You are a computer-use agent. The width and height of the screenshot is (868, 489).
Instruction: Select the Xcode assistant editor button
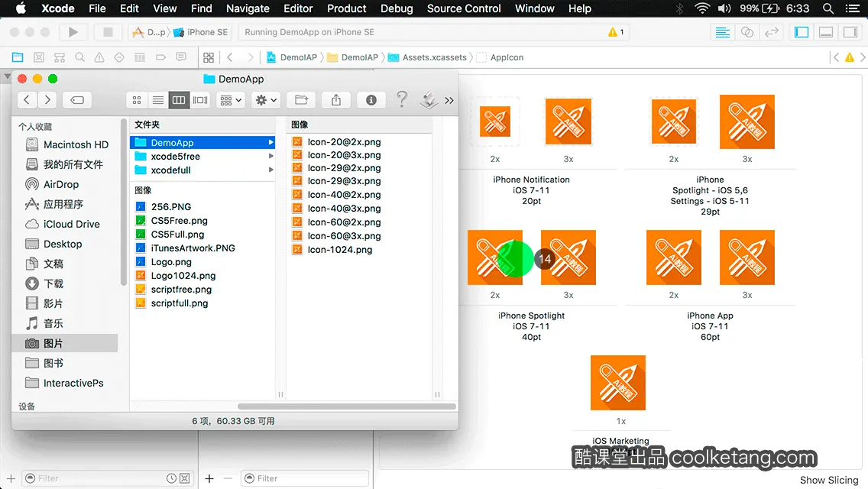pos(747,32)
